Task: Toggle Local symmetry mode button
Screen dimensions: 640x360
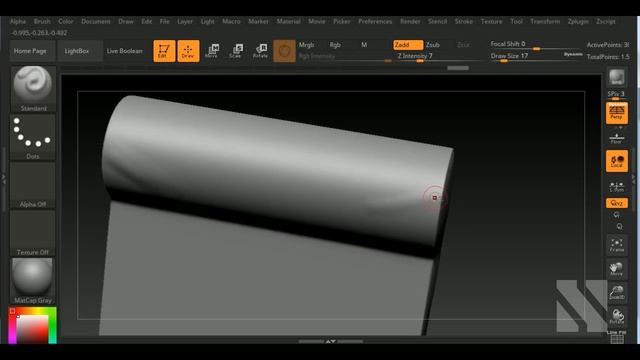Action: click(x=616, y=161)
